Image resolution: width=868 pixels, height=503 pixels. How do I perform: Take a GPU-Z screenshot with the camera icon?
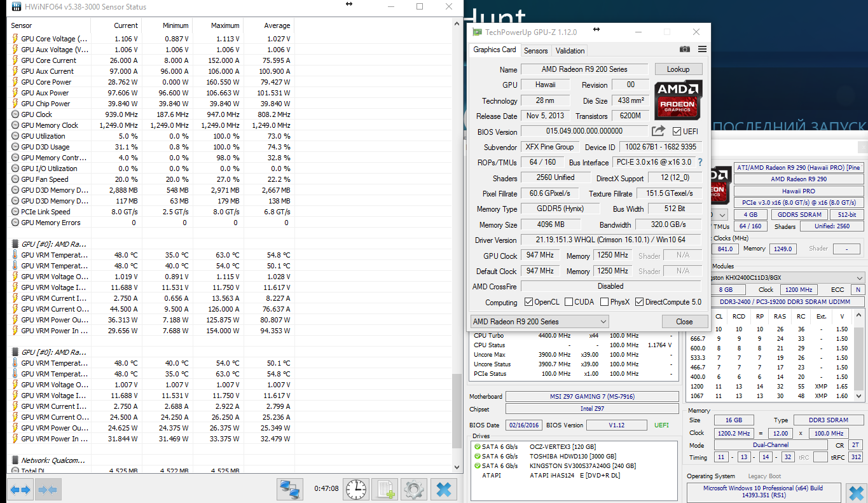pos(685,50)
